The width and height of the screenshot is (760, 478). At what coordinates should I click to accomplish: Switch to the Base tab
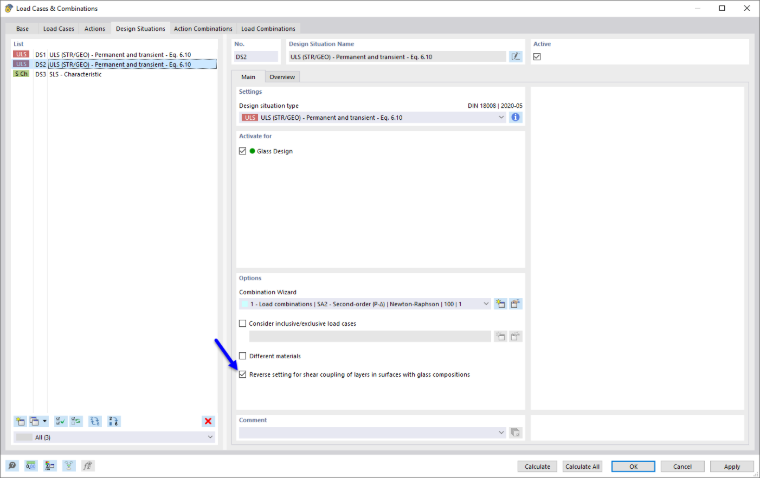coord(22,29)
